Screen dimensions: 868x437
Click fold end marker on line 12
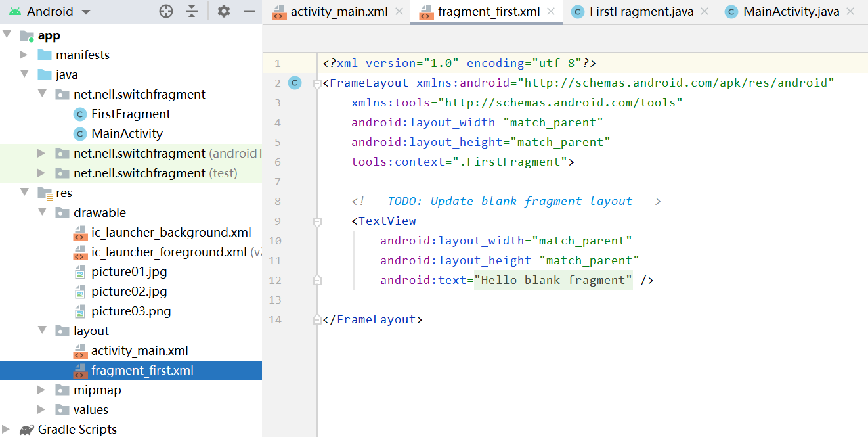pos(317,280)
